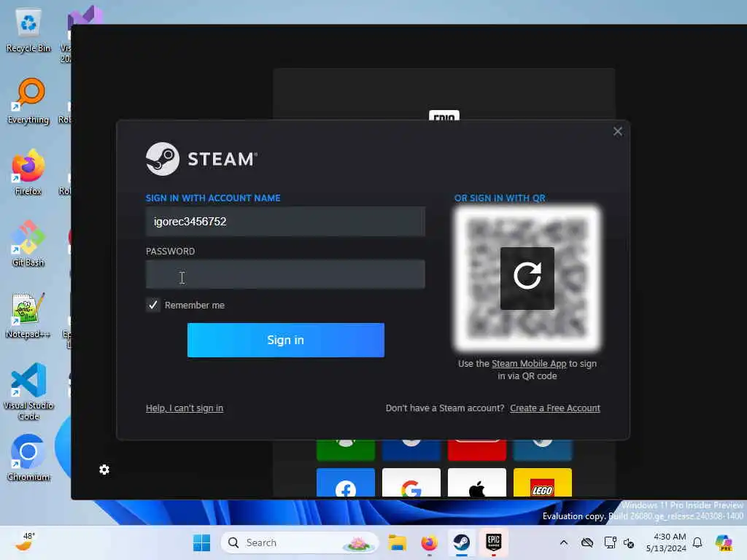Select Apple login tile in Epic window
Screen dimensions: 747x560
pyautogui.click(x=477, y=483)
